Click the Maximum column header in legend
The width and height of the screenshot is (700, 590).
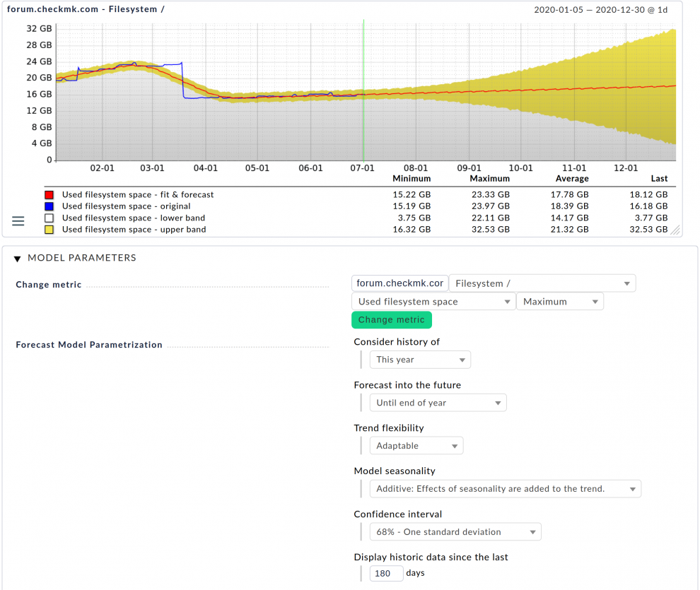(x=490, y=178)
